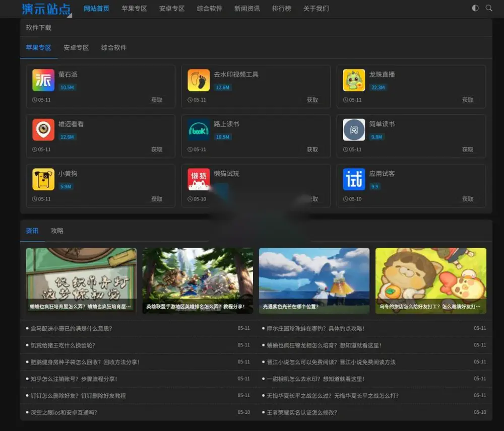This screenshot has width=504, height=431.
Task: Open article 知乎怎么注销账号
Action: [x=74, y=379]
